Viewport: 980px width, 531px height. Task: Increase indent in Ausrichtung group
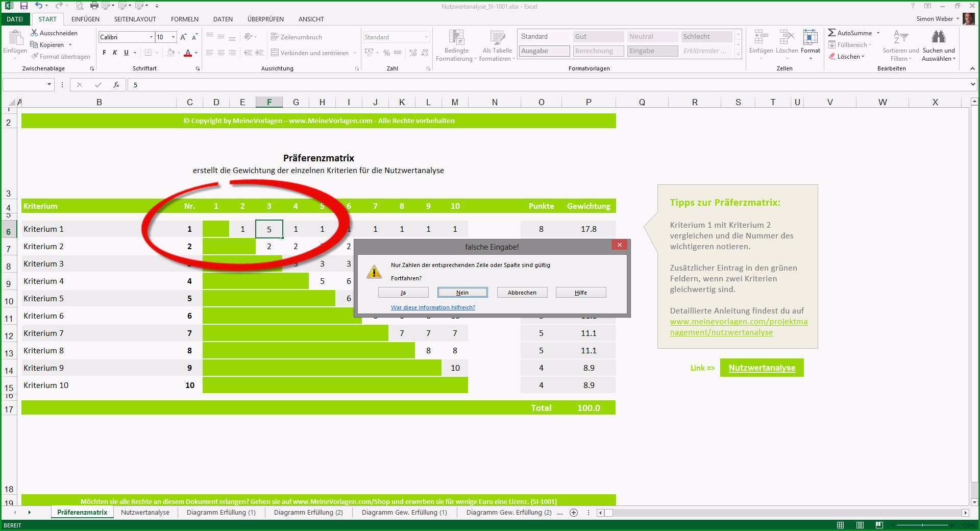point(259,53)
